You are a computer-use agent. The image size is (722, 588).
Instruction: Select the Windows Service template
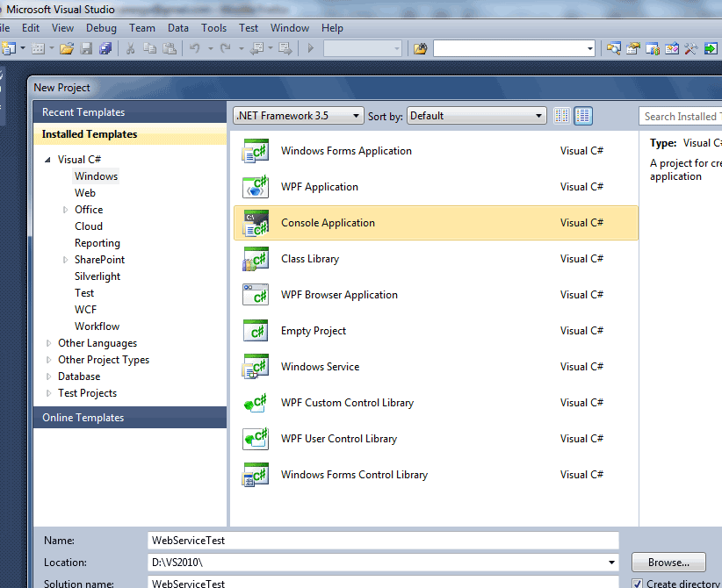[x=436, y=367]
